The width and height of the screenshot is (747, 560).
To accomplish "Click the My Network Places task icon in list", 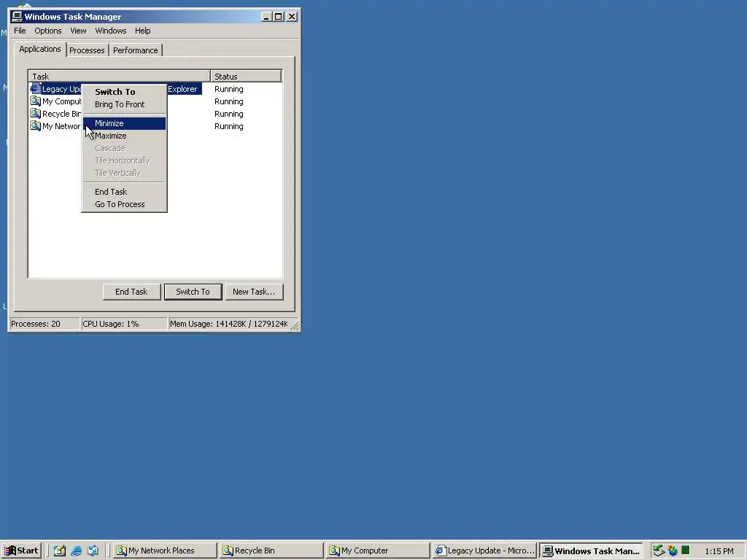I will tap(36, 125).
